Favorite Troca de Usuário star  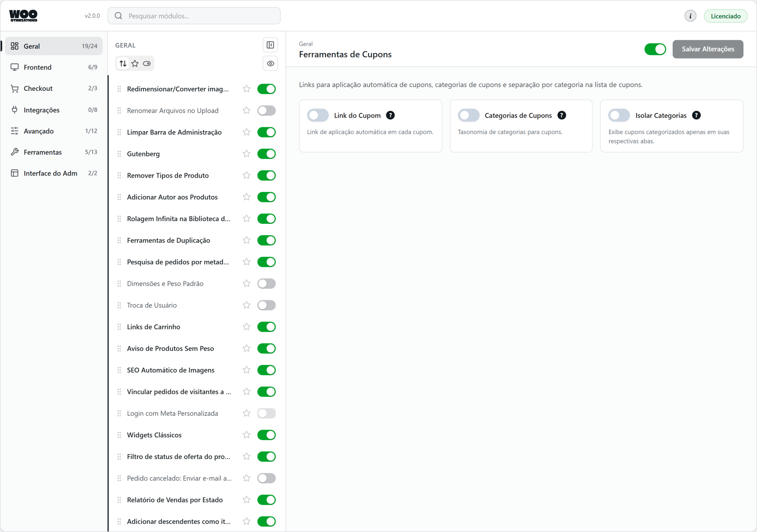click(x=246, y=305)
